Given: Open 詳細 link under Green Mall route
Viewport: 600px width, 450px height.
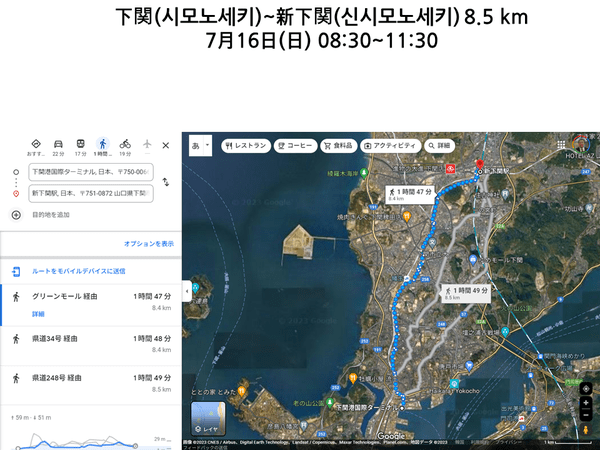Looking at the screenshot, I should pos(39,314).
